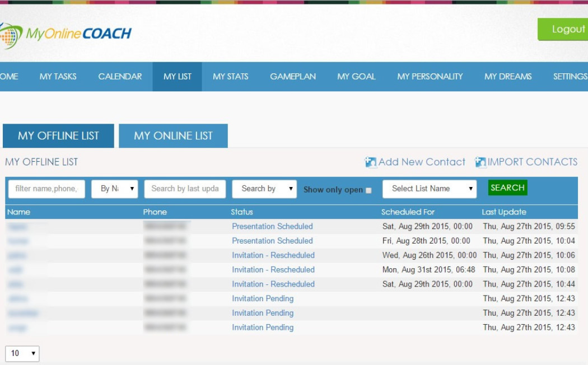
Task: Sort by the Last Update column header
Action: [504, 212]
